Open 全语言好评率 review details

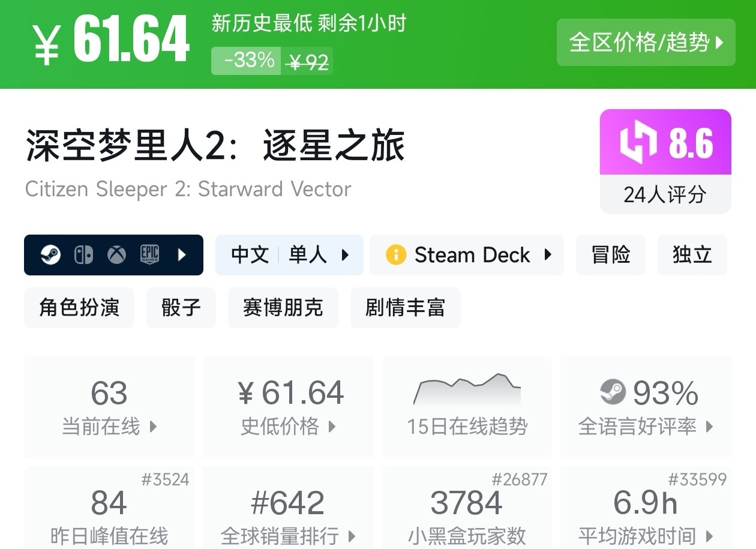646,407
